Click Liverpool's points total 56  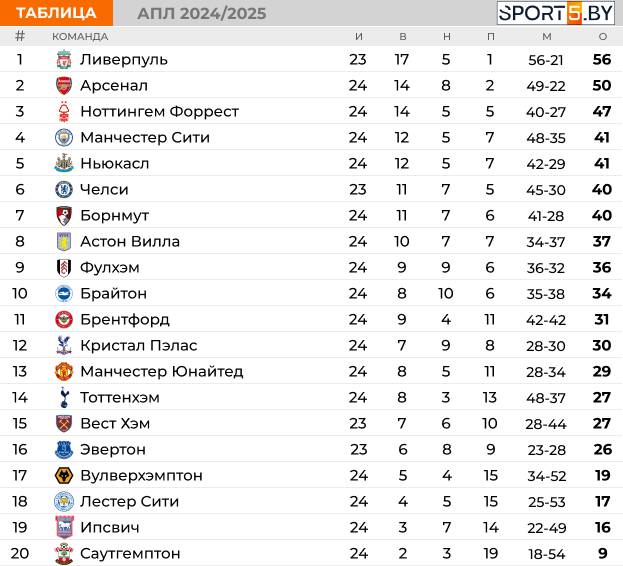click(x=602, y=60)
